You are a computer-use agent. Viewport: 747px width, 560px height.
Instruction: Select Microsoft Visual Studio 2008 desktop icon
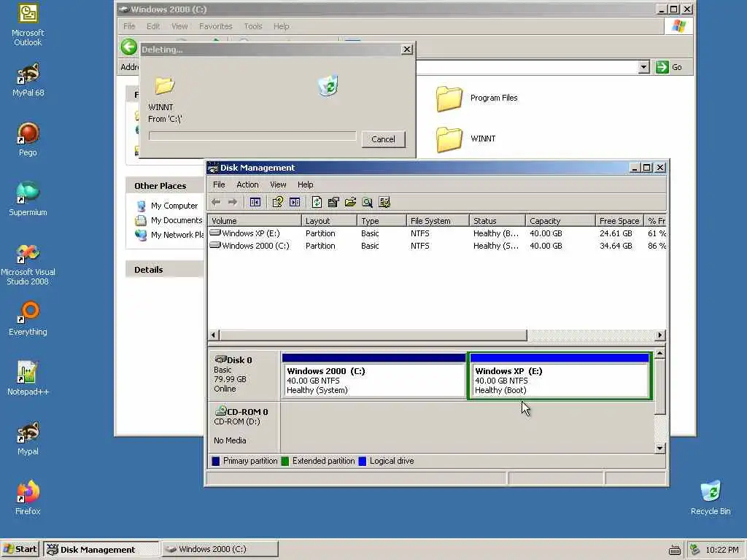pos(28,264)
